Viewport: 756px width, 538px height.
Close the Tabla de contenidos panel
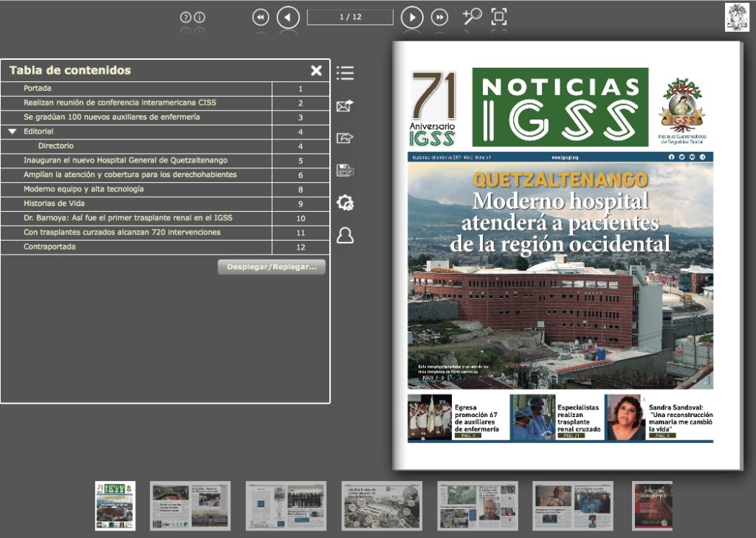coord(317,70)
